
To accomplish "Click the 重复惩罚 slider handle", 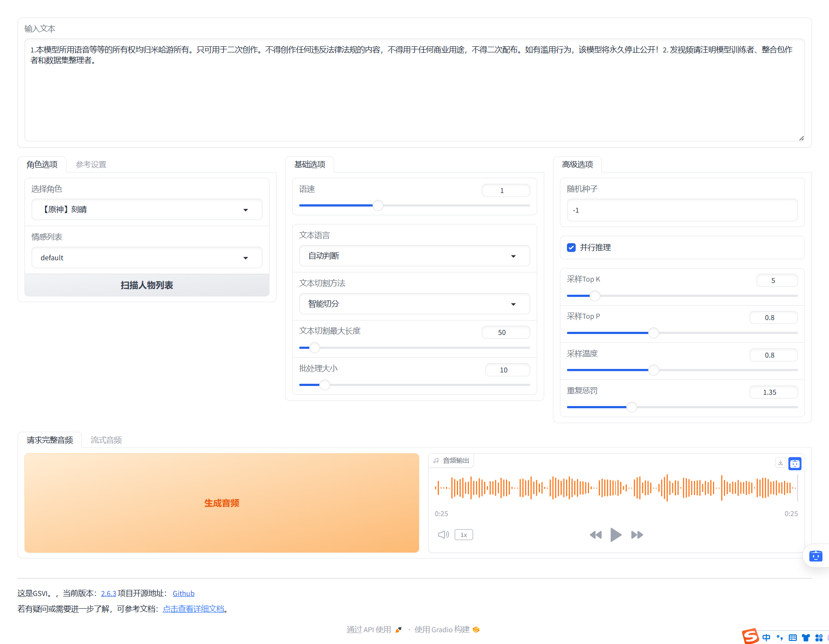I will click(632, 407).
